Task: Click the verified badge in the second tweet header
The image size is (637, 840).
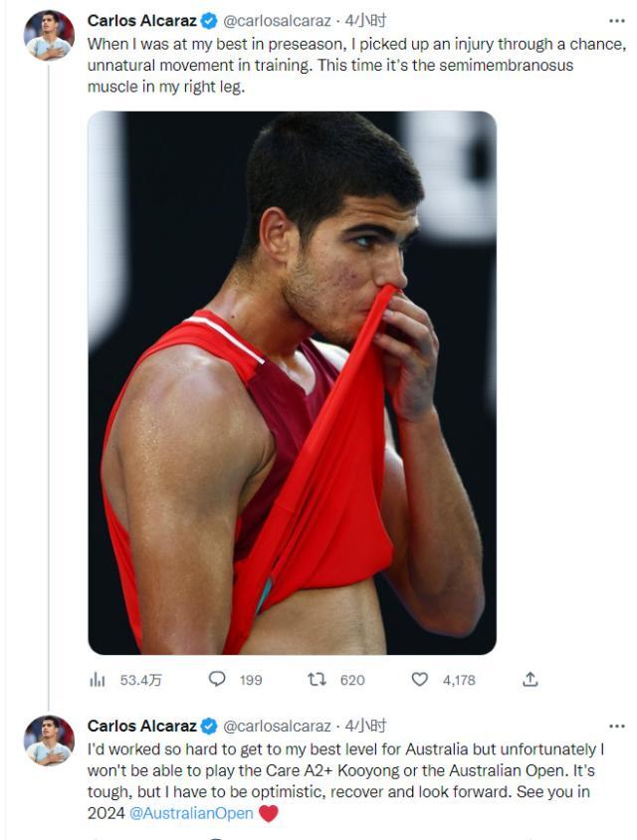Action: [209, 726]
